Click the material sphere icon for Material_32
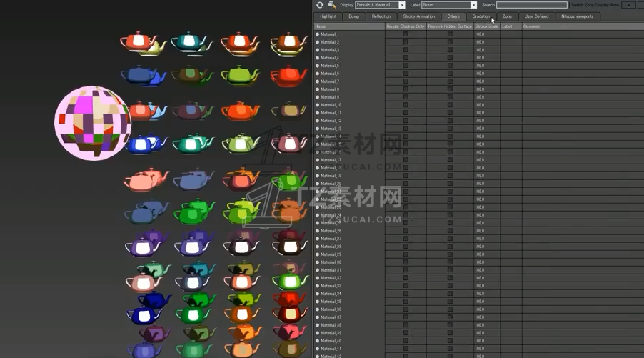 click(318, 278)
